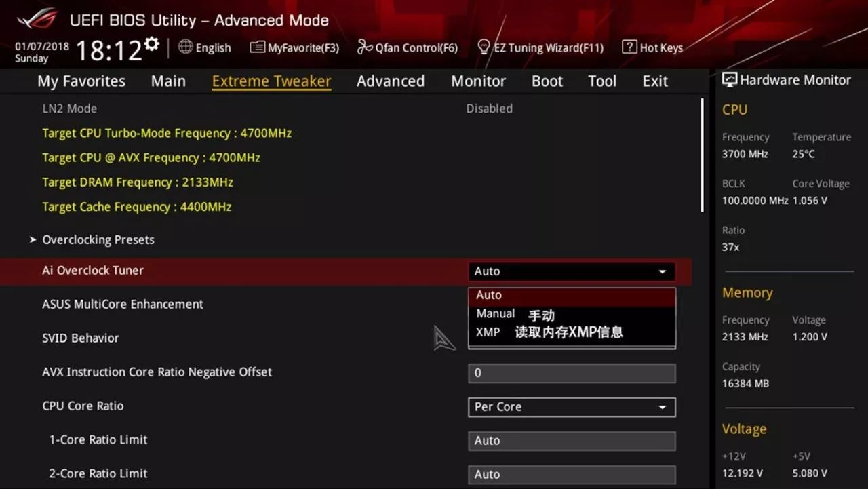
Task: Open the CPU Core Ratio Per Core dropdown
Action: [572, 407]
